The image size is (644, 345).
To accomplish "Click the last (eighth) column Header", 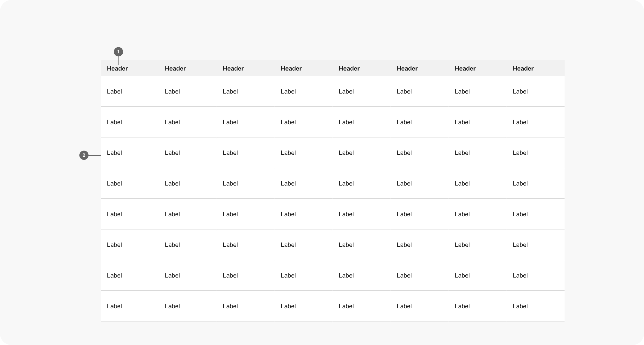I will tap(523, 68).
